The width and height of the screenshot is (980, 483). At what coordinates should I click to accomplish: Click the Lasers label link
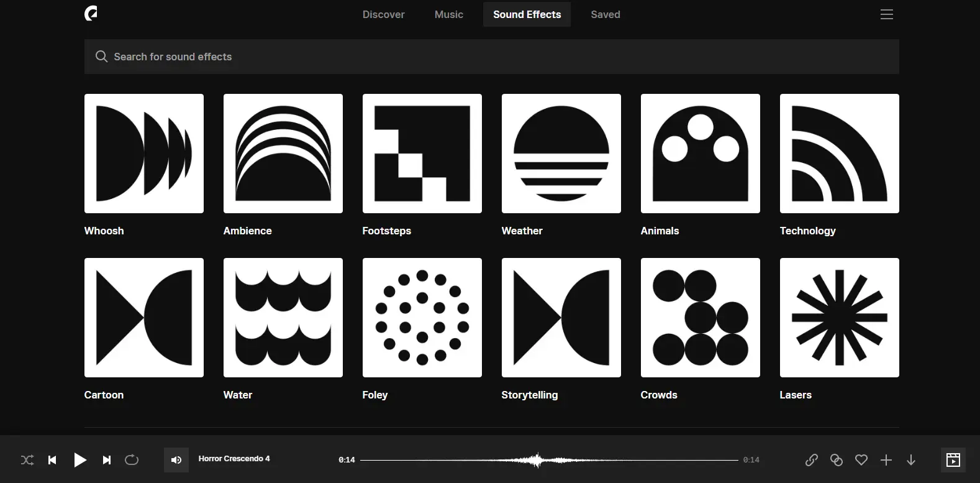796,395
